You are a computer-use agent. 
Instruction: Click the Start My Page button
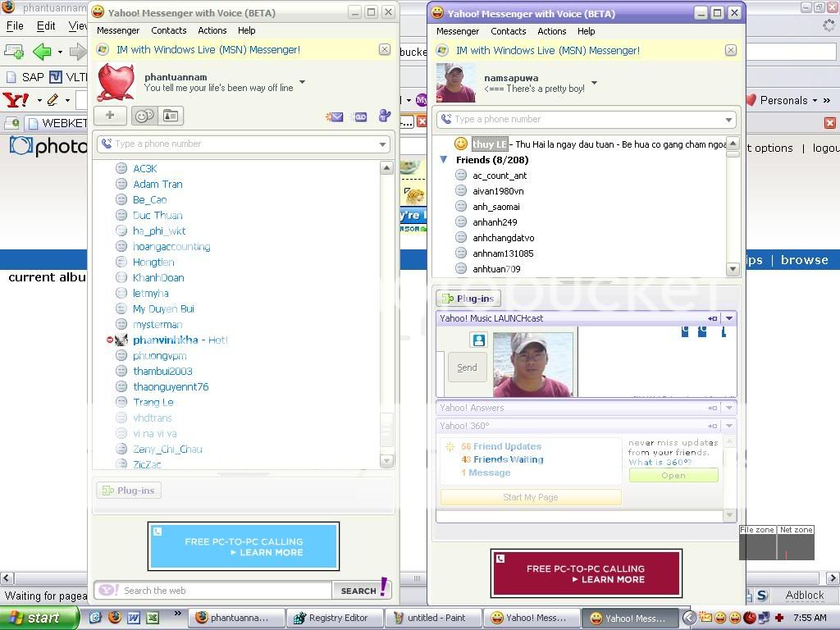click(x=530, y=497)
